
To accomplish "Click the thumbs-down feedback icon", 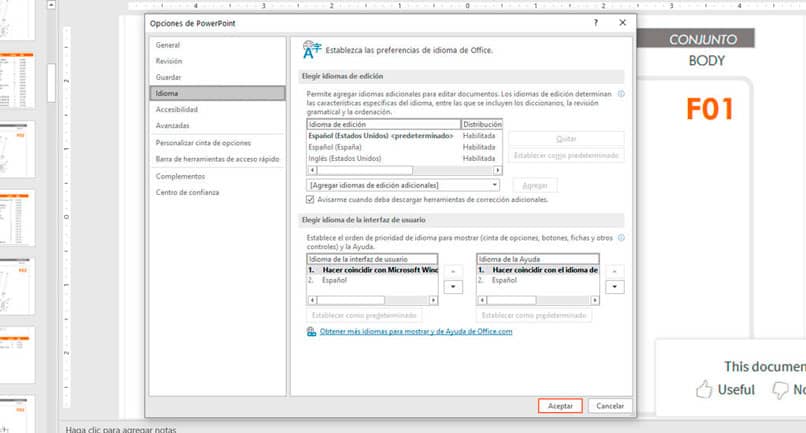I will click(780, 390).
